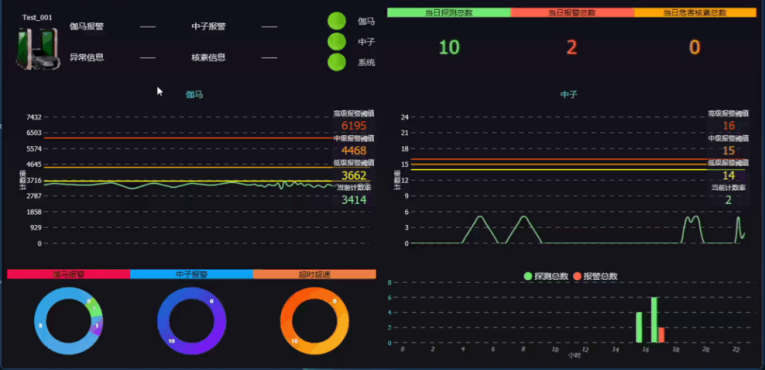The height and width of the screenshot is (370, 765).
Task: Click the 伽马报警 label in the top status panel
Action: [x=86, y=26]
